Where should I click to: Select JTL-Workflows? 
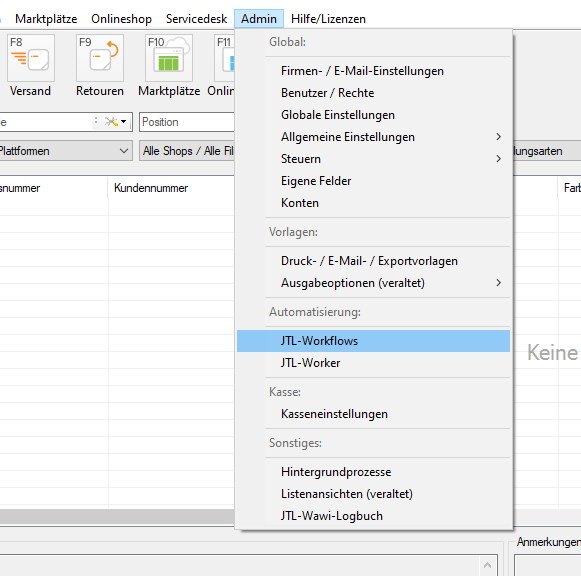[374, 341]
